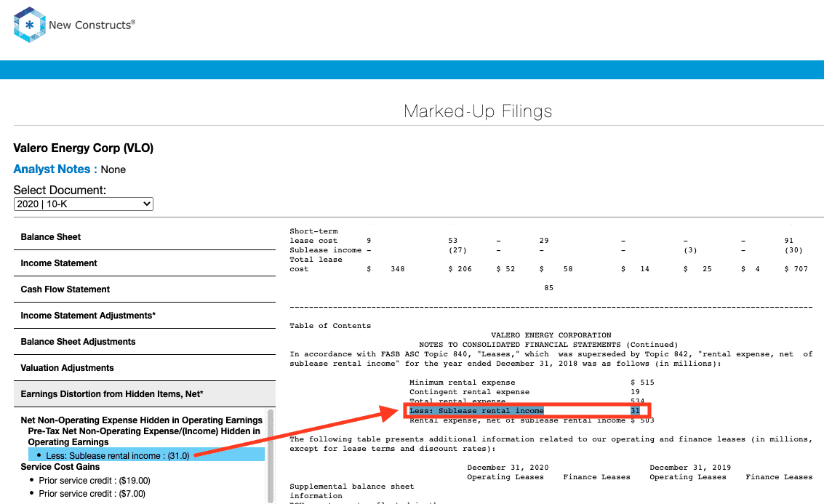Click the 'Table of Contents' text in filing
Screen dimensions: 824x504
[330, 326]
